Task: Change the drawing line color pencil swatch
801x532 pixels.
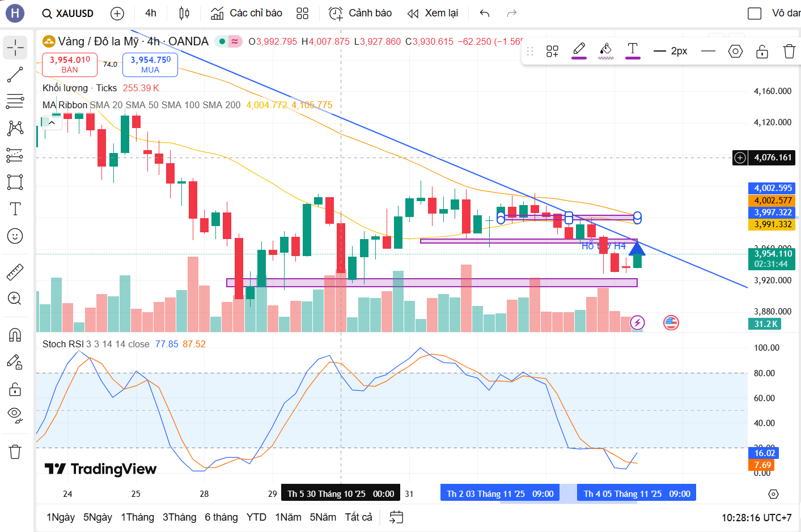Action: pyautogui.click(x=579, y=50)
